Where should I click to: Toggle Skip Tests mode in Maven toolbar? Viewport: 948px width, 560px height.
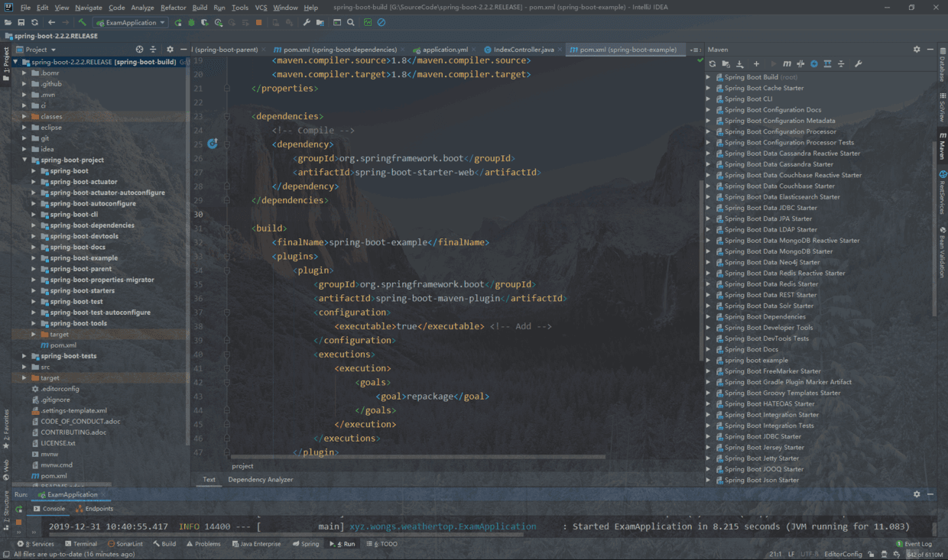(x=814, y=64)
